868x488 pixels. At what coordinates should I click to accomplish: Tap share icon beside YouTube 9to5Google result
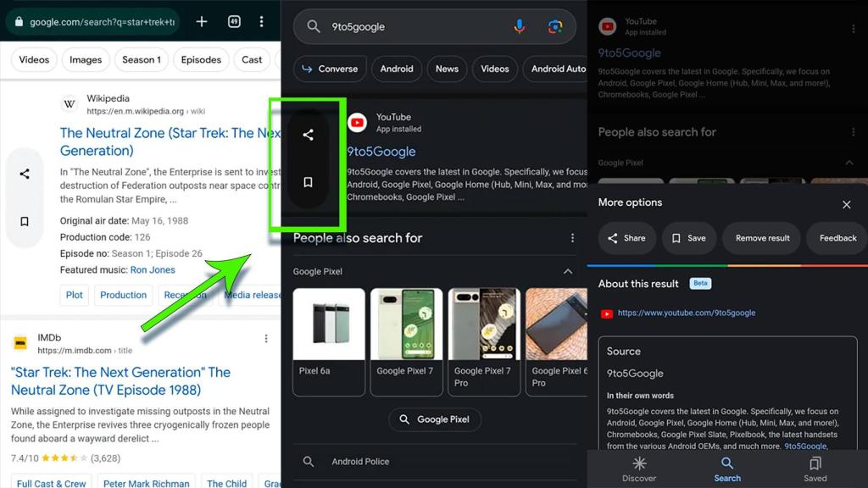(308, 135)
